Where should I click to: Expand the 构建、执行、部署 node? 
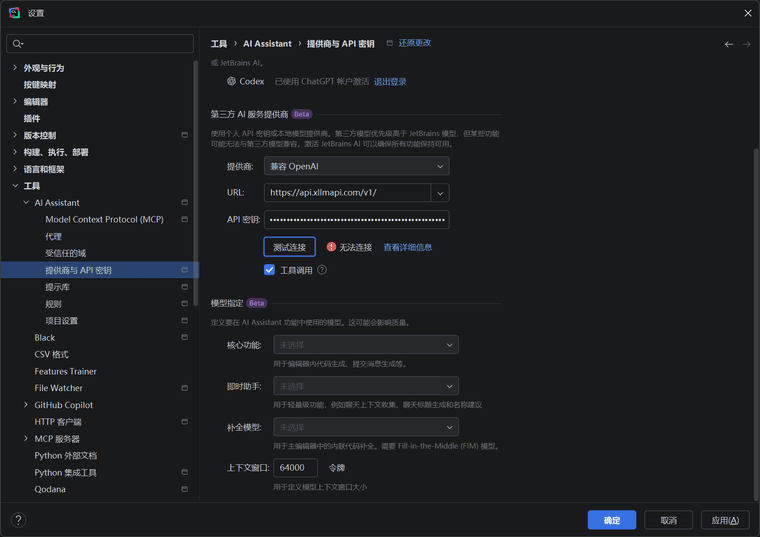pos(15,152)
